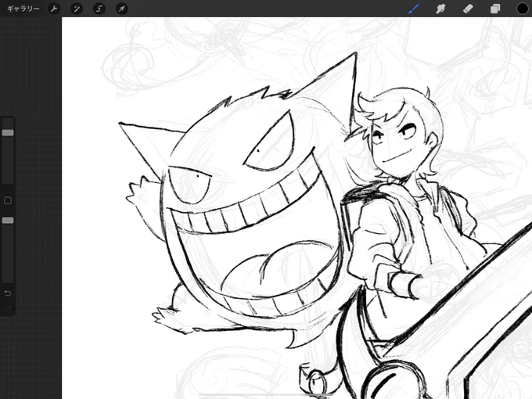Screen dimensions: 532x399
Task: Open the Adjustments magic wand menu
Action: tap(77, 9)
